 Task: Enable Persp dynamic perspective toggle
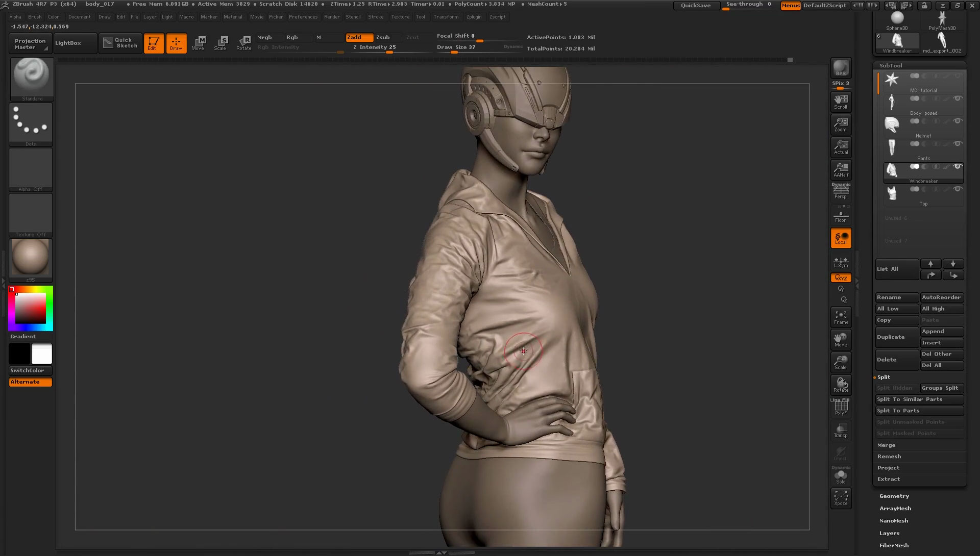pyautogui.click(x=841, y=190)
